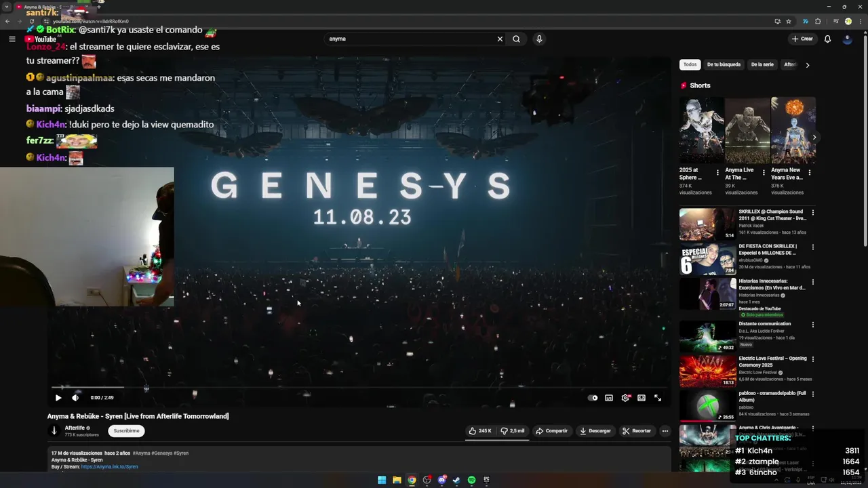Open the player settings gear

(x=625, y=398)
